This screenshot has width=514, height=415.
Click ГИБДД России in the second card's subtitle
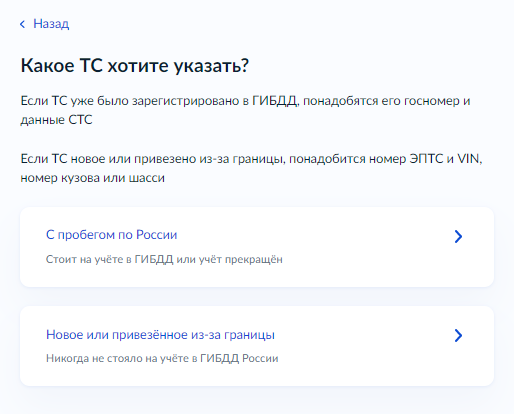click(x=239, y=358)
